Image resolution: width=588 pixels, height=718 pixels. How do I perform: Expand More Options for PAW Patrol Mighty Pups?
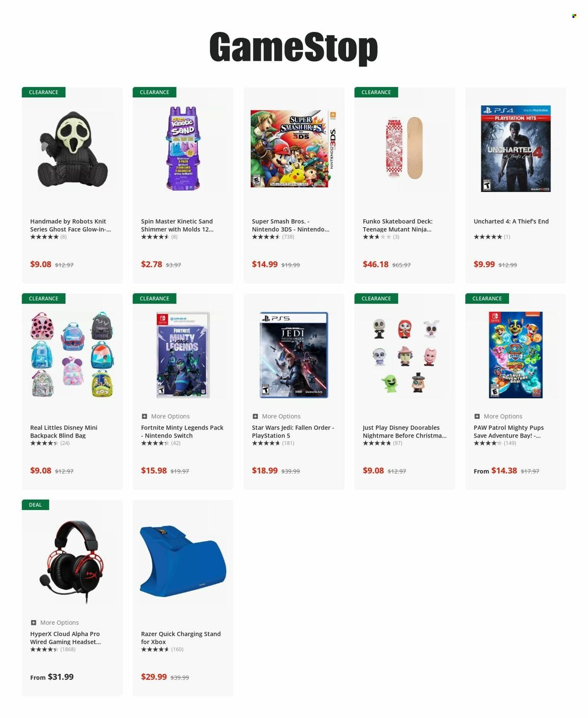pos(498,416)
